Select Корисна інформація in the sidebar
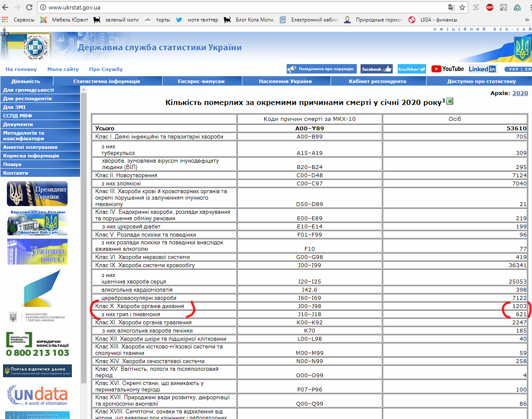The width and height of the screenshot is (532, 419). point(40,156)
